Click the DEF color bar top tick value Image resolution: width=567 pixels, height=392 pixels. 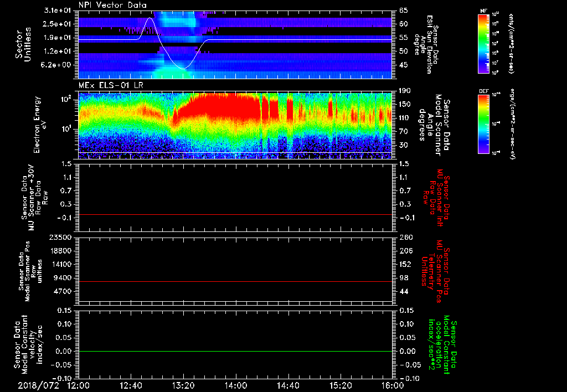coord(496,95)
